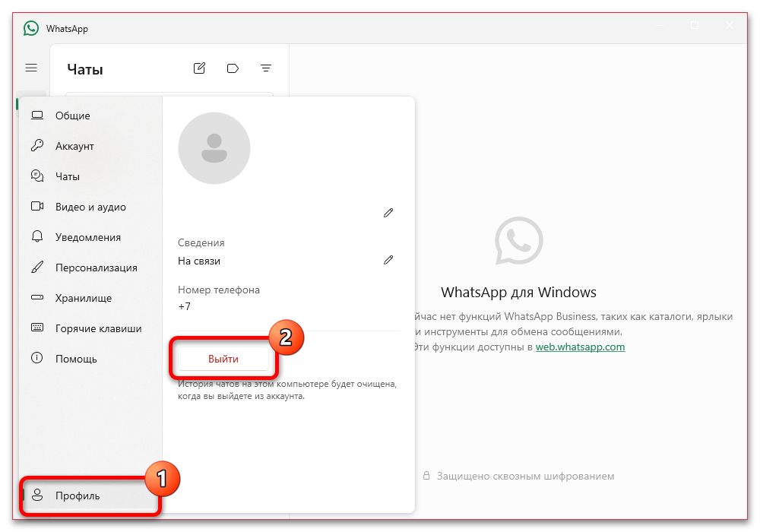760x532 pixels.
Task: Click Защищено сквозным шифрованием text
Action: (525, 477)
